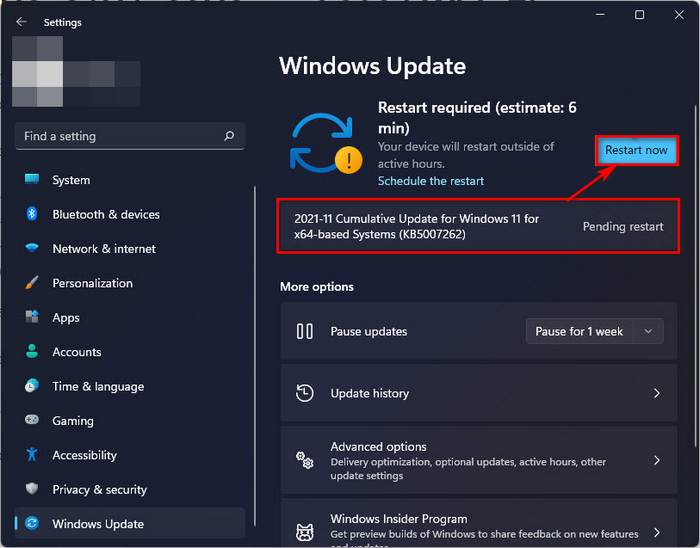Open Accessibility settings
The width and height of the screenshot is (700, 548).
pos(130,455)
